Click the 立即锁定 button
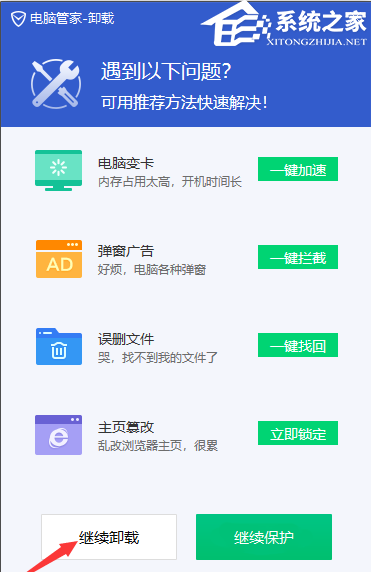 click(298, 433)
